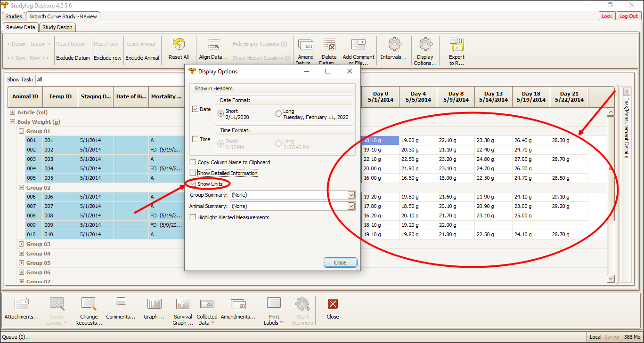
Task: Click Exclude row
Action: [107, 58]
